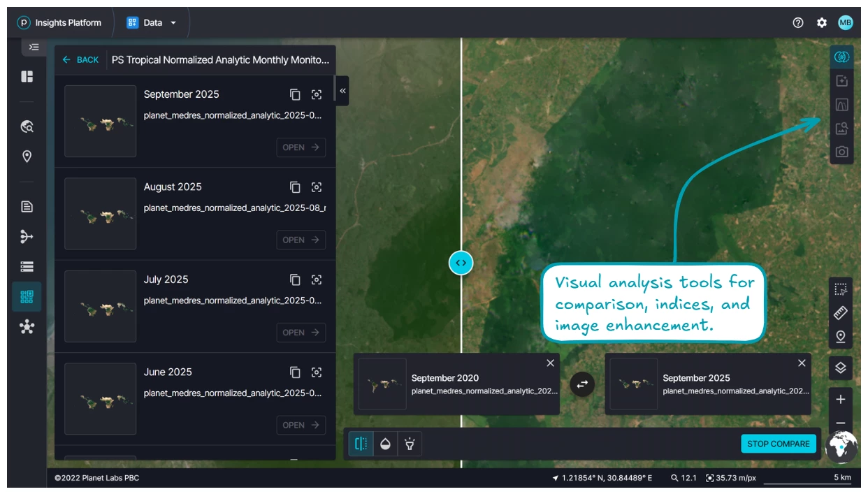Select the spotlight compare mode
This screenshot has height=494, width=868.
point(410,444)
